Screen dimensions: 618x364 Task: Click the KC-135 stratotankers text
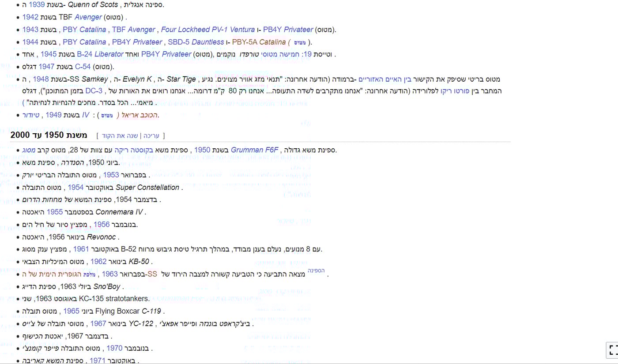point(114,299)
